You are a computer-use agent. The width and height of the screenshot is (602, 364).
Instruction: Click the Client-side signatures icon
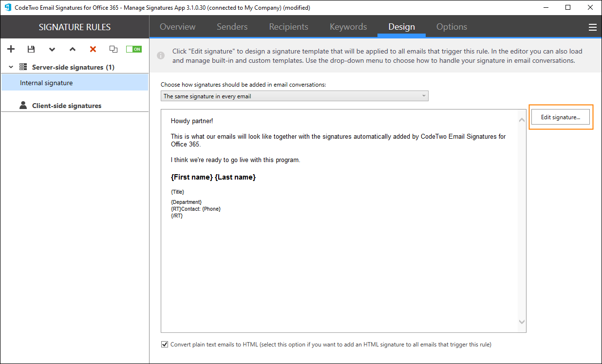(x=23, y=105)
